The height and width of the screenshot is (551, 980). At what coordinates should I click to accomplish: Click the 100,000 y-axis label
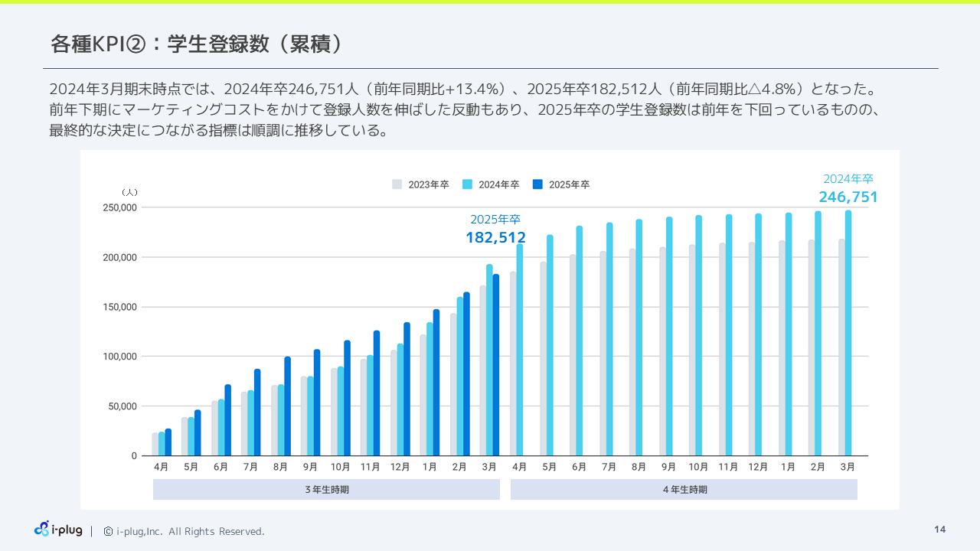click(x=119, y=357)
